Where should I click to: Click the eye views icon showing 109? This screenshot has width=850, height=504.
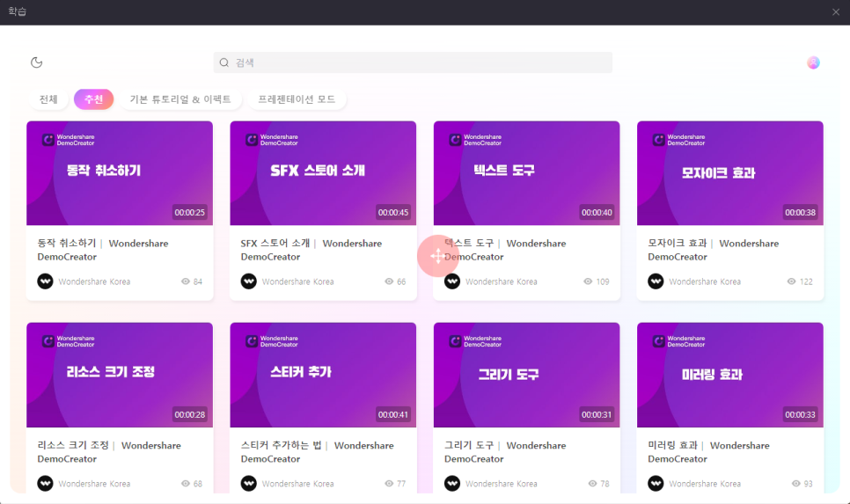[x=588, y=281]
